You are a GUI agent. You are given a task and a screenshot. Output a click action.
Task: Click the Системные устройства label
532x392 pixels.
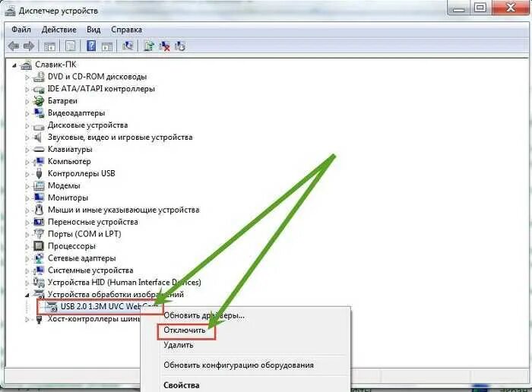tap(90, 270)
